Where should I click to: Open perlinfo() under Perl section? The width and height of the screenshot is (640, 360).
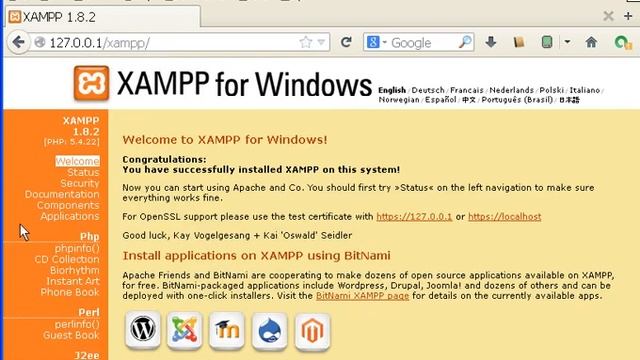tap(77, 324)
